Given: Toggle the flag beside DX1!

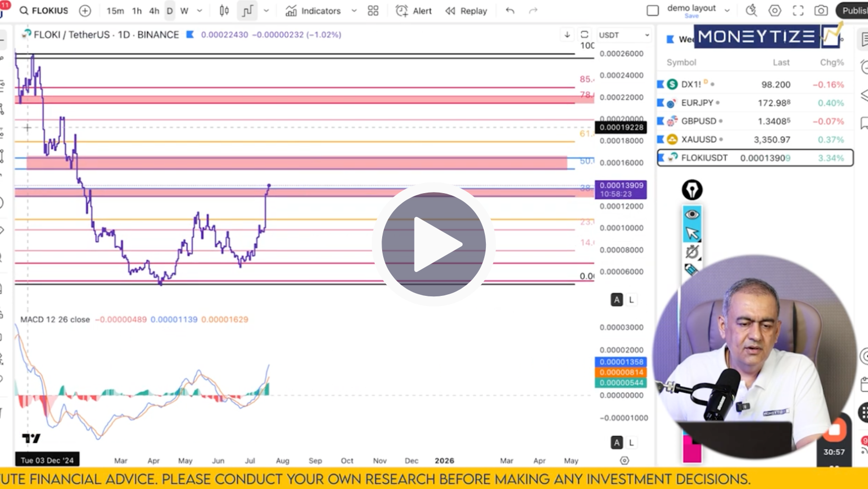Looking at the screenshot, I should pyautogui.click(x=661, y=84).
